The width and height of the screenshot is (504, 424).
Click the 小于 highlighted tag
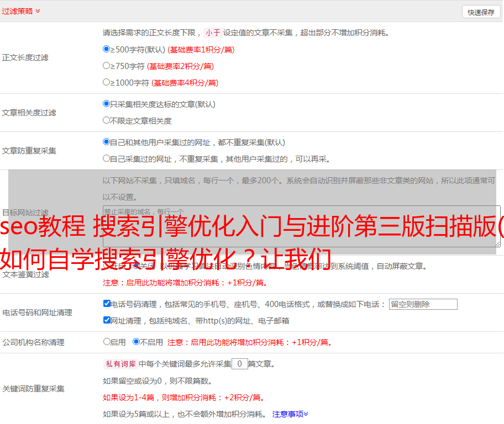[213, 33]
